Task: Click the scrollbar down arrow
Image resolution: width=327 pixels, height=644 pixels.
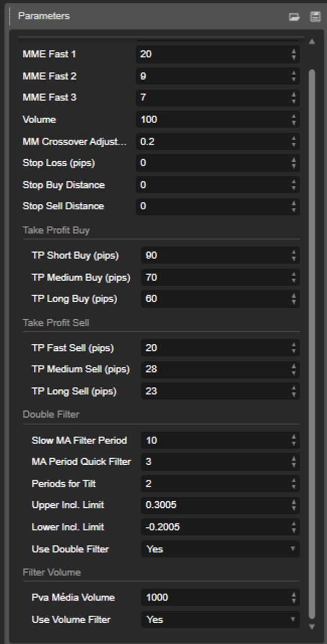Action: (312, 627)
